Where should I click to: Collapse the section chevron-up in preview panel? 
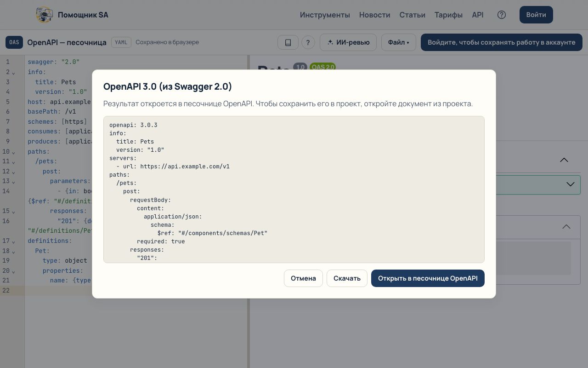(564, 160)
